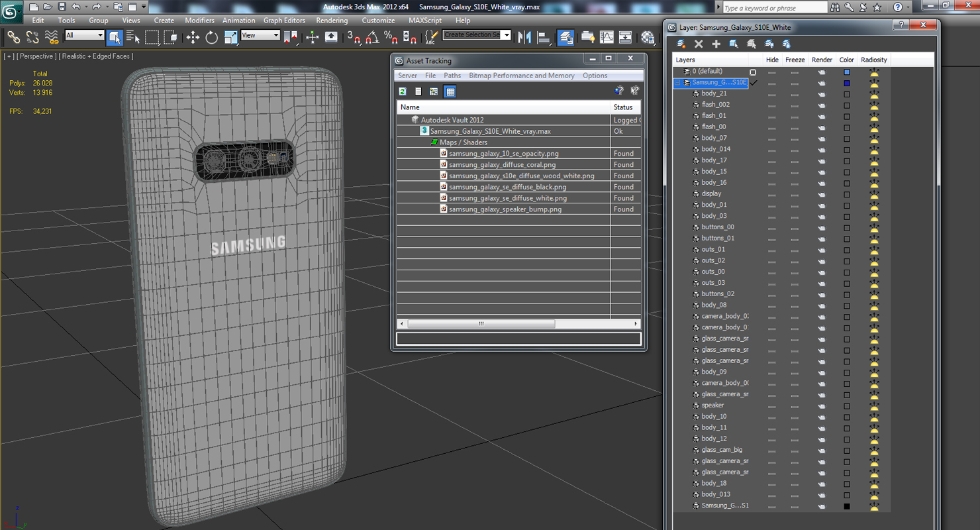Open the reference coordinate View dropdown
This screenshot has height=530, width=980.
pyautogui.click(x=260, y=35)
